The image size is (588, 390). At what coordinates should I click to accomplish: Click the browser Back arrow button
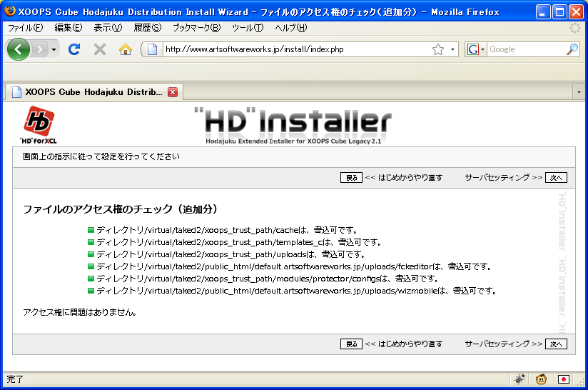19,49
